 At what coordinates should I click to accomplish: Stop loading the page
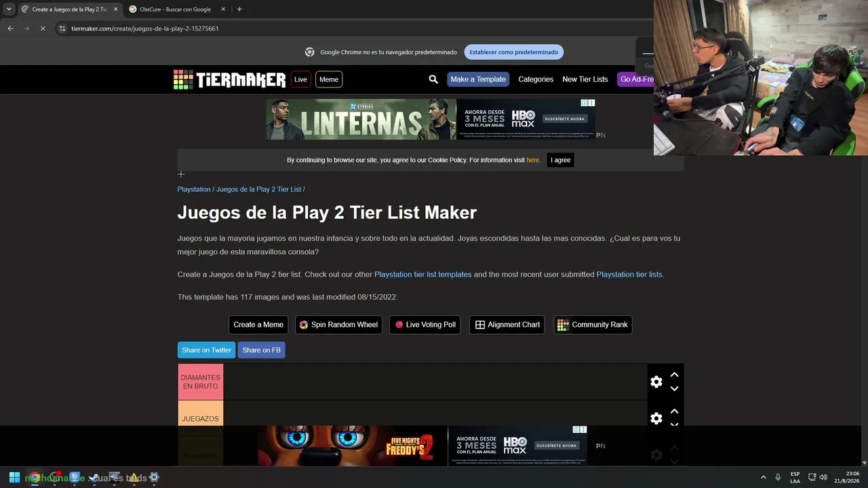click(42, 28)
